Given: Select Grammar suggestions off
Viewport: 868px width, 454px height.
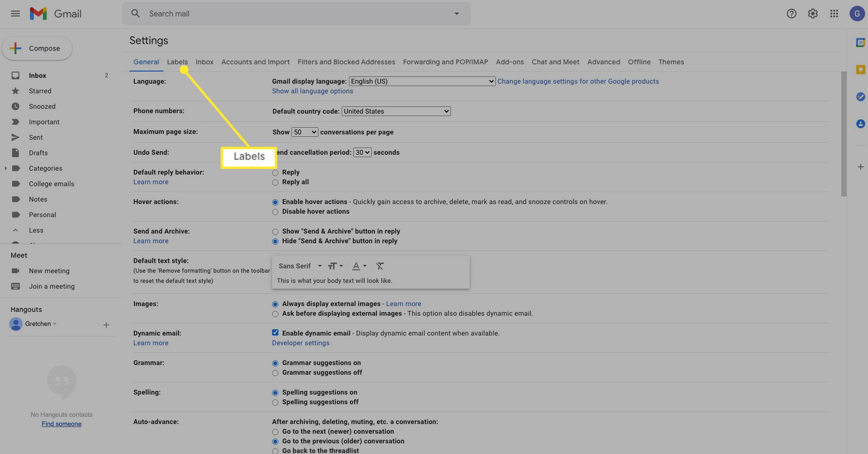Looking at the screenshot, I should tap(275, 373).
